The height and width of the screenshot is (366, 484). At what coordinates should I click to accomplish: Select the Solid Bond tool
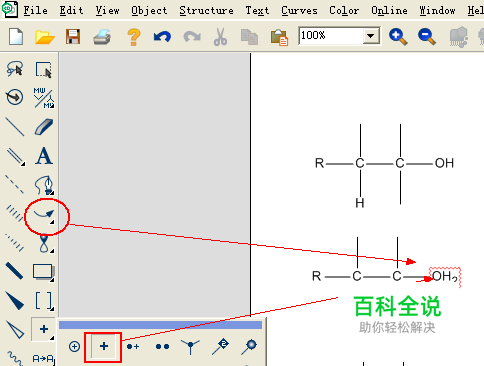tap(15, 127)
